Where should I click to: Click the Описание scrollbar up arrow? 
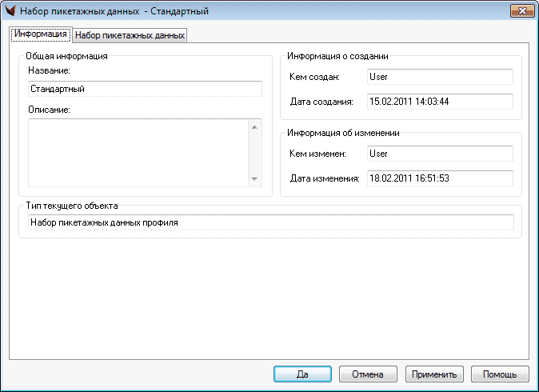tap(255, 126)
